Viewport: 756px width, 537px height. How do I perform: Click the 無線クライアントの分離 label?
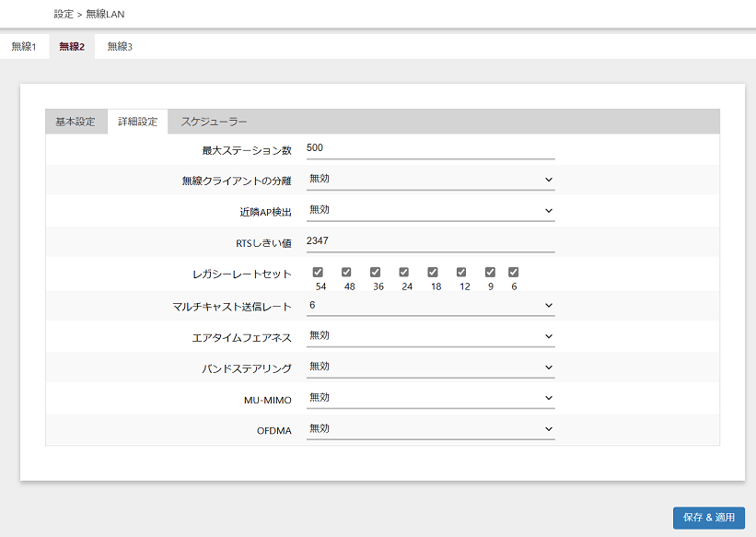click(237, 181)
